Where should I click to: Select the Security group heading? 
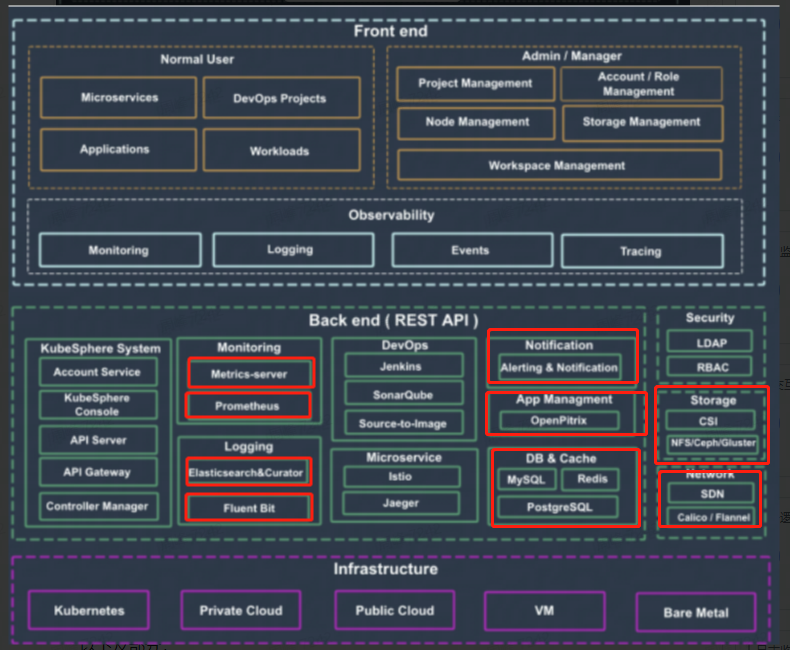coord(710,318)
